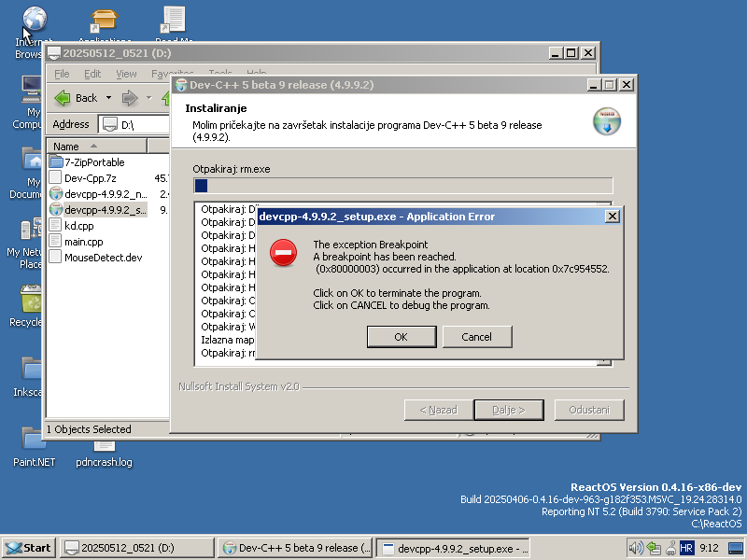Minimize the 20250512_0521 (D:) window
Viewport: 747px width, 560px height.
pos(555,53)
